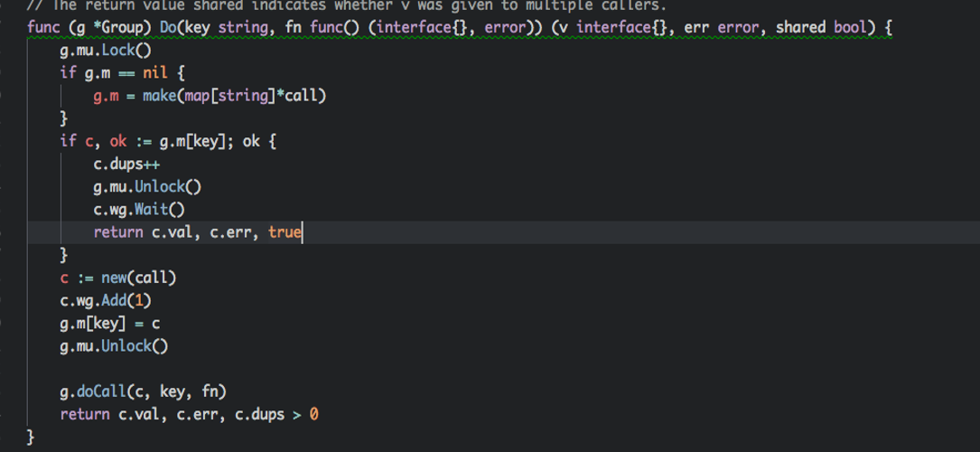The width and height of the screenshot is (980, 452).
Task: Click the top comment line about shared
Action: coord(343,5)
